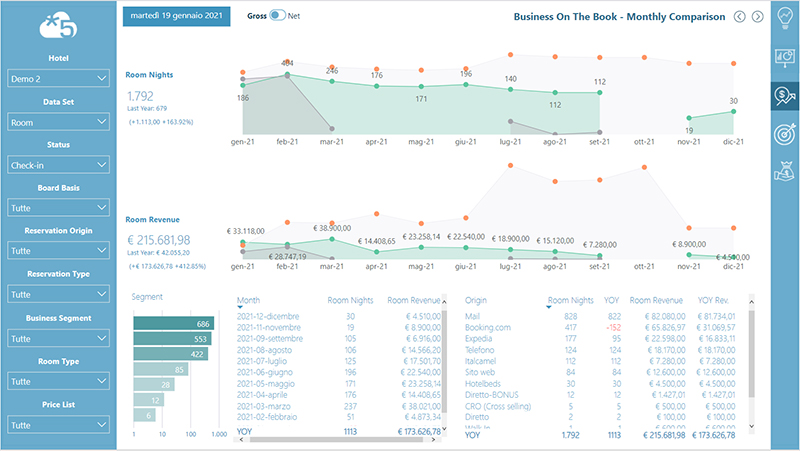Select the 2021-12-dicembre row
Screen dimensions: 800x451
[x=339, y=316]
